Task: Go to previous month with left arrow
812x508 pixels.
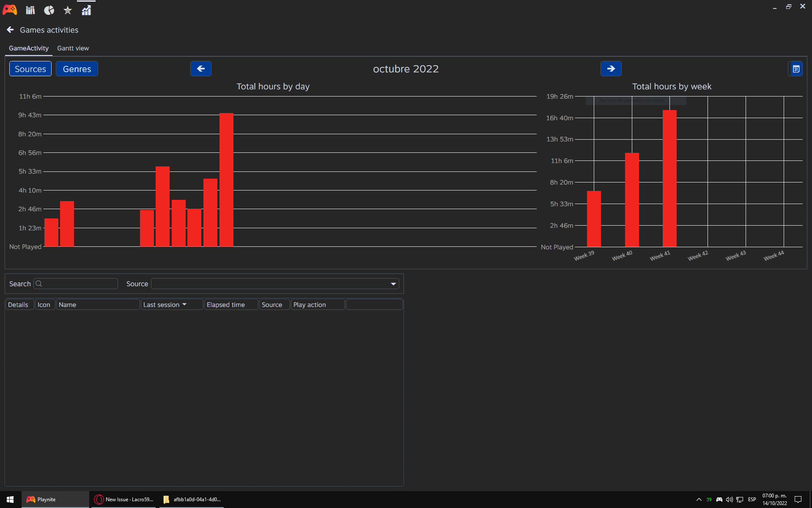Action: [x=200, y=68]
